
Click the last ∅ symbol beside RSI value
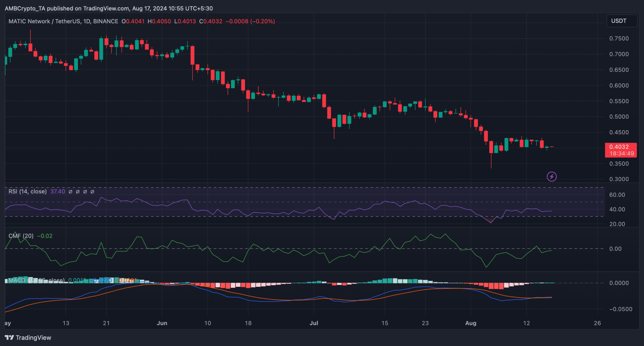point(92,192)
